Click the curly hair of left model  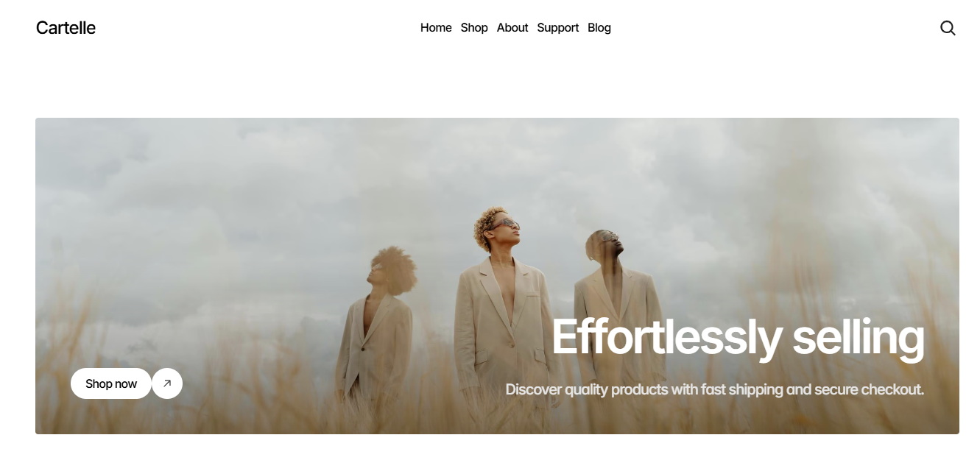(x=394, y=269)
